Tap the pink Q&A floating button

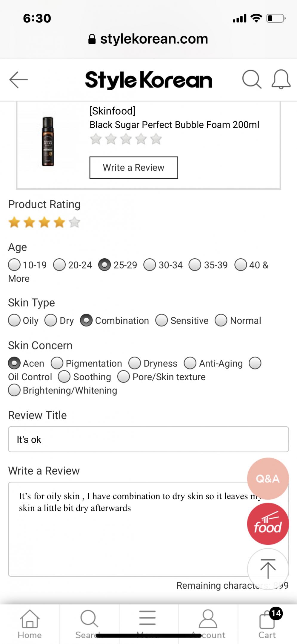click(268, 478)
